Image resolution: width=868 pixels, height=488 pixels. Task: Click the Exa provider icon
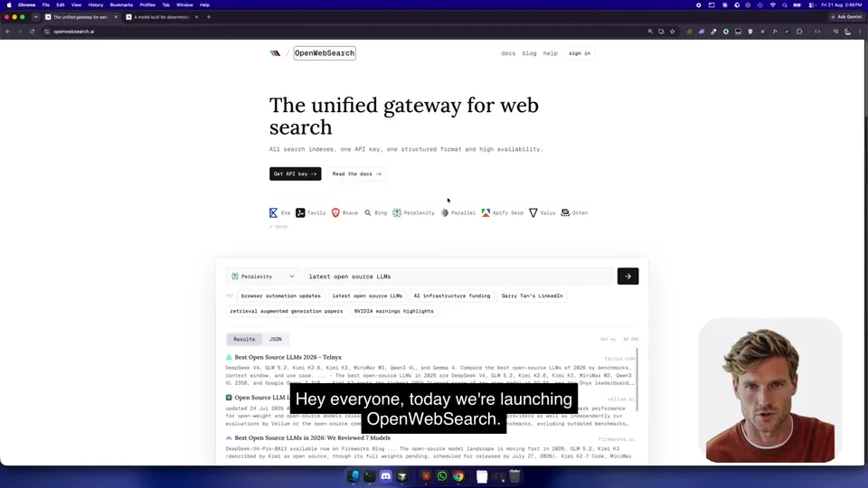coord(273,212)
